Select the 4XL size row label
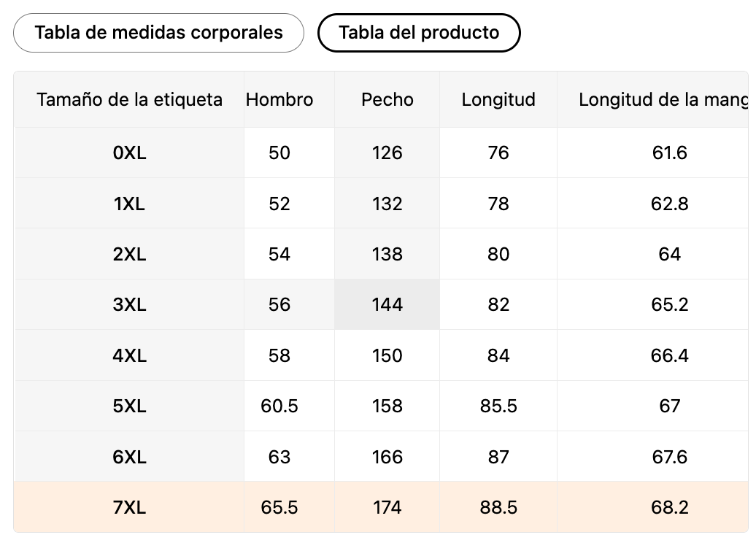This screenshot has width=756, height=540. [x=129, y=355]
